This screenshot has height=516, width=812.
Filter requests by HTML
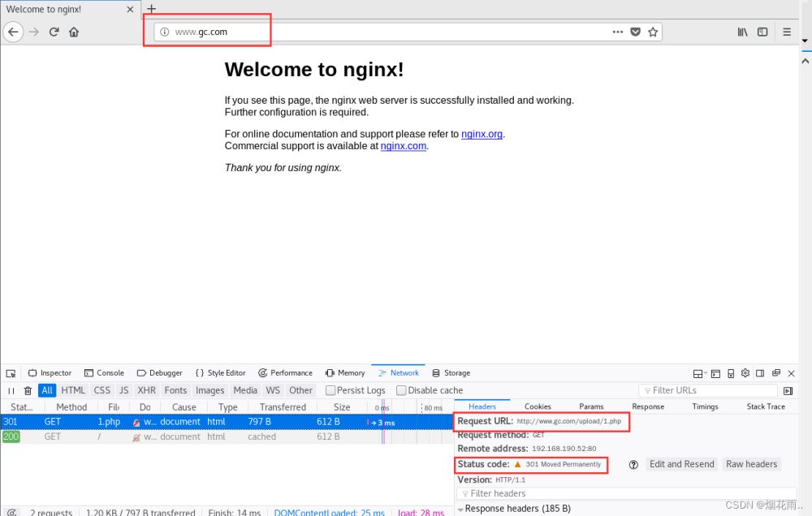(73, 390)
